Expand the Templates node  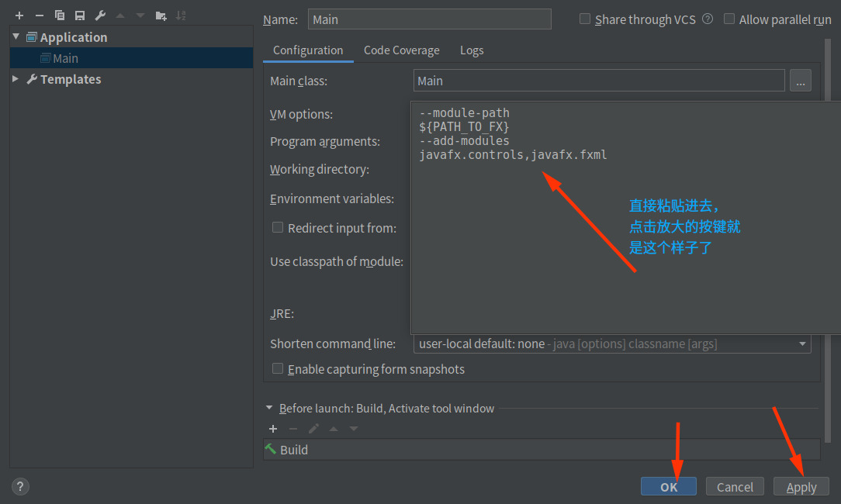click(16, 78)
